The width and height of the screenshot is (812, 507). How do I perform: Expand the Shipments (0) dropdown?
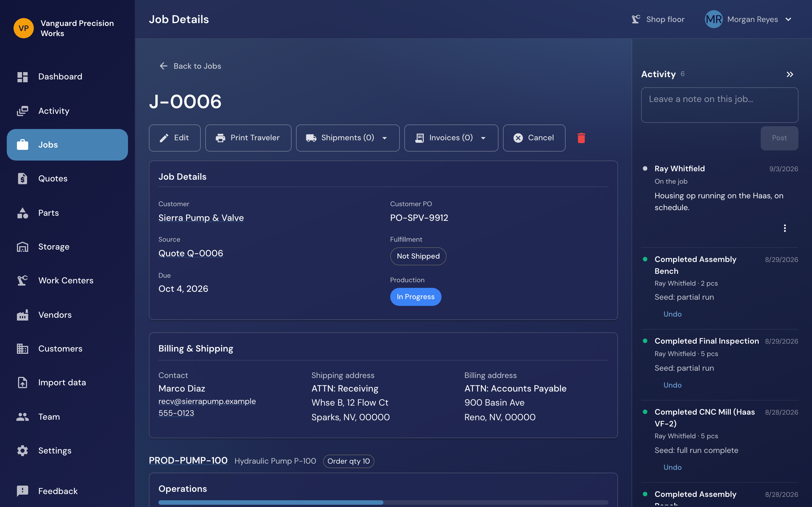[x=347, y=138]
